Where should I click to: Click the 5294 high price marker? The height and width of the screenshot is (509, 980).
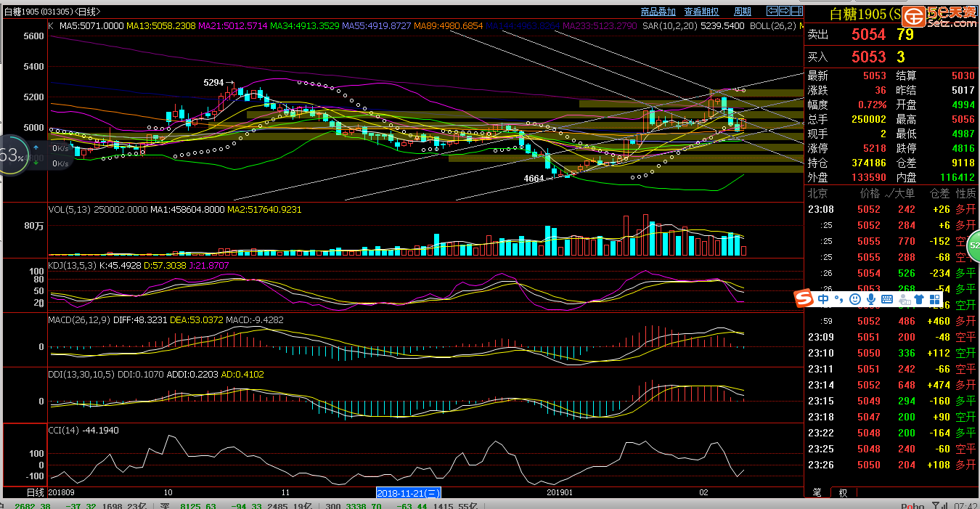tap(218, 84)
